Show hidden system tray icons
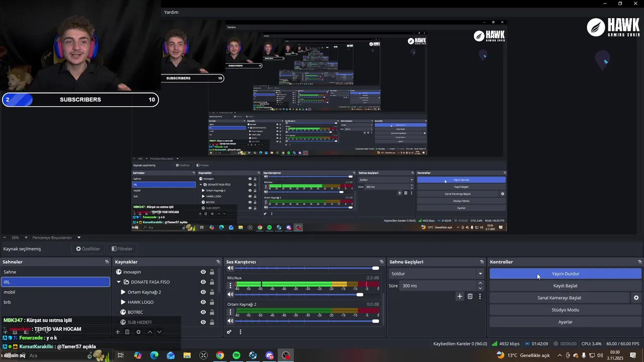 [559, 355]
